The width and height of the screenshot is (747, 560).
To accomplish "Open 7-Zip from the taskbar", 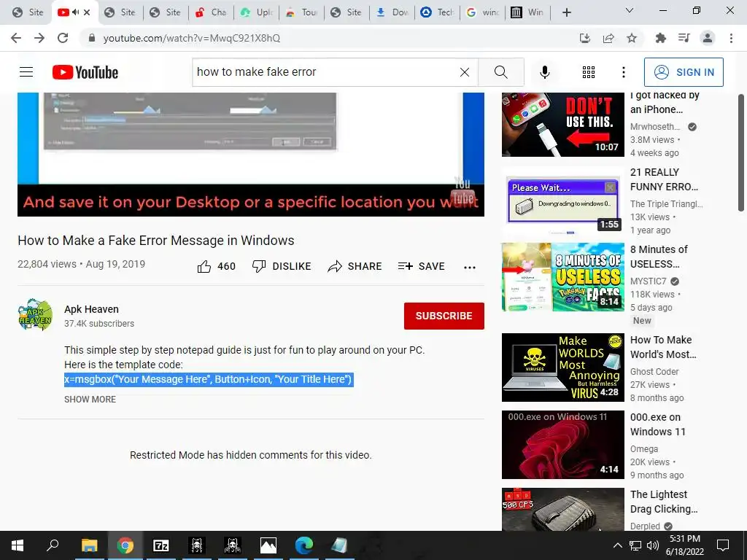I will 161,545.
